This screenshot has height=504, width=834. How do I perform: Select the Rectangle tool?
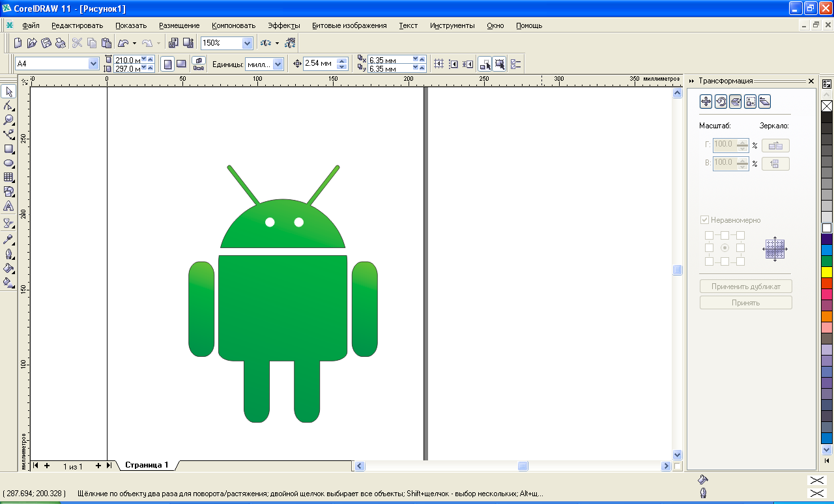click(x=8, y=148)
